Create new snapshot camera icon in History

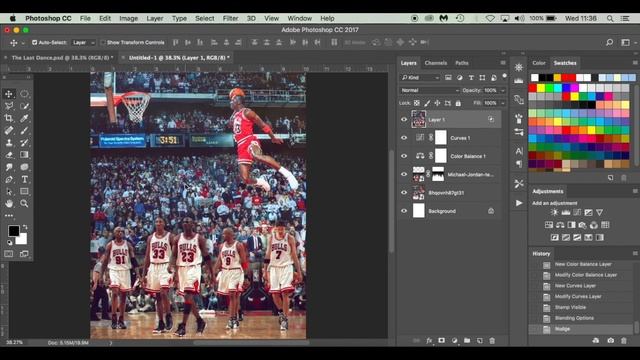(x=611, y=340)
